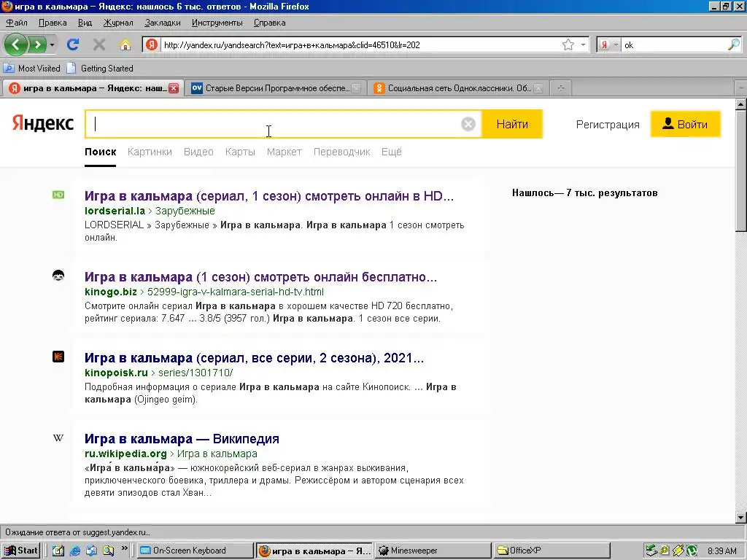Viewport: 747px width, 560px height.
Task: Click the kinogo.biz favicon icon
Action: point(58,276)
